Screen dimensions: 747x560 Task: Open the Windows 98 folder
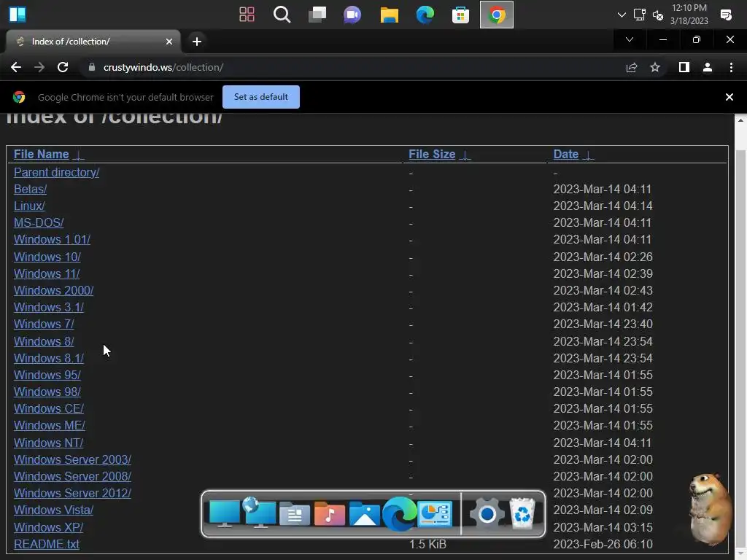[47, 392]
